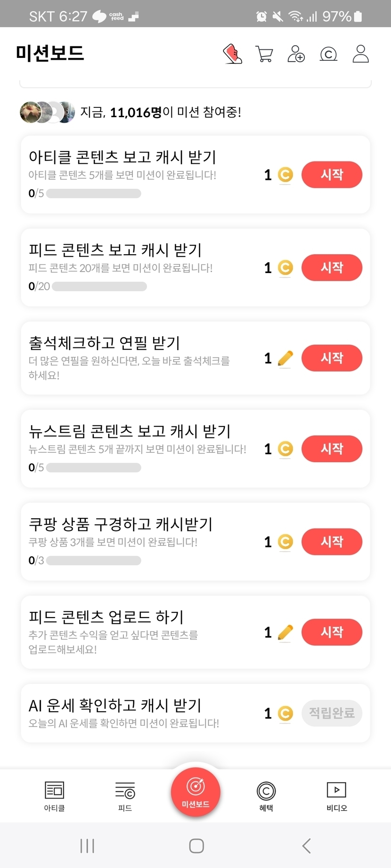
Task: Tap the 적립완료 button on AI 운세
Action: [x=332, y=713]
